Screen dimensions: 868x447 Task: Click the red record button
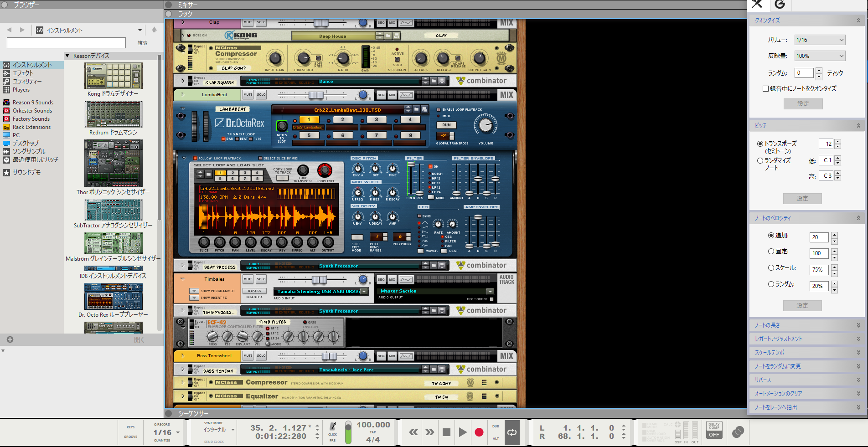point(479,432)
